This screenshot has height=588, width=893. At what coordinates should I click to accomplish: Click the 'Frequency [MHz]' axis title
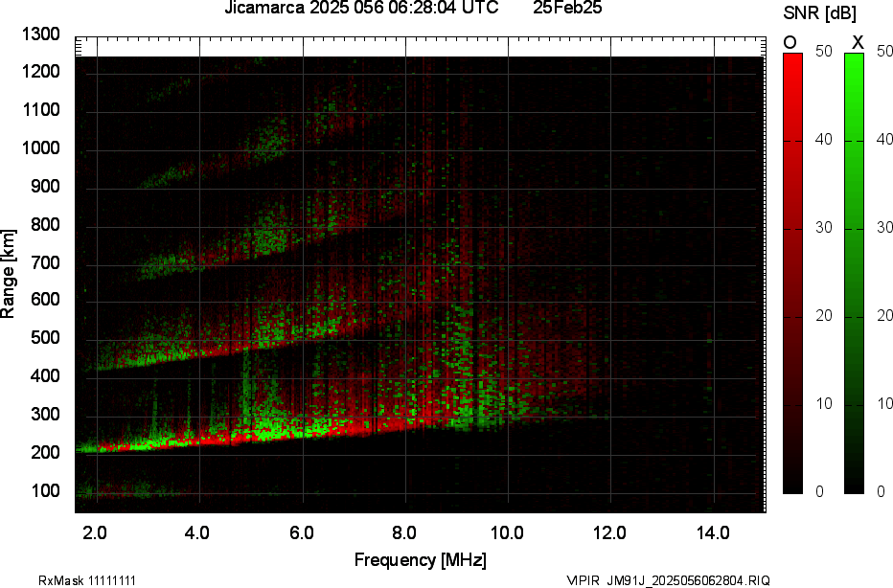click(x=421, y=559)
